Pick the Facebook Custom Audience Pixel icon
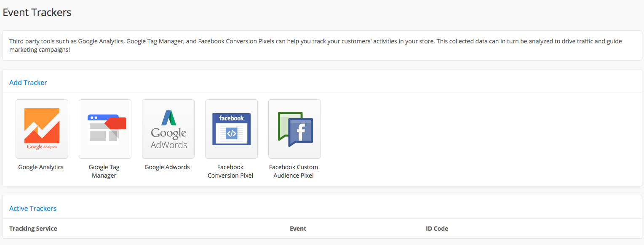644x245 pixels. tap(294, 129)
